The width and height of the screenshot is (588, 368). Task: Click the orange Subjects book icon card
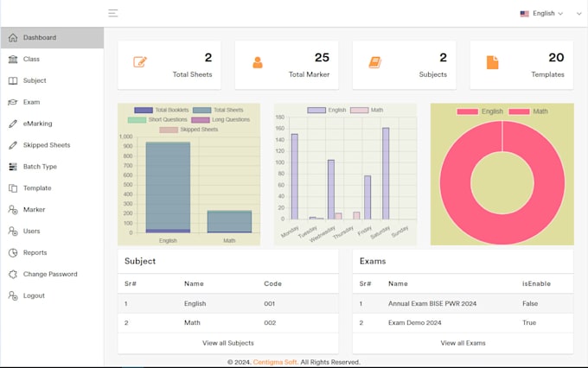(375, 62)
